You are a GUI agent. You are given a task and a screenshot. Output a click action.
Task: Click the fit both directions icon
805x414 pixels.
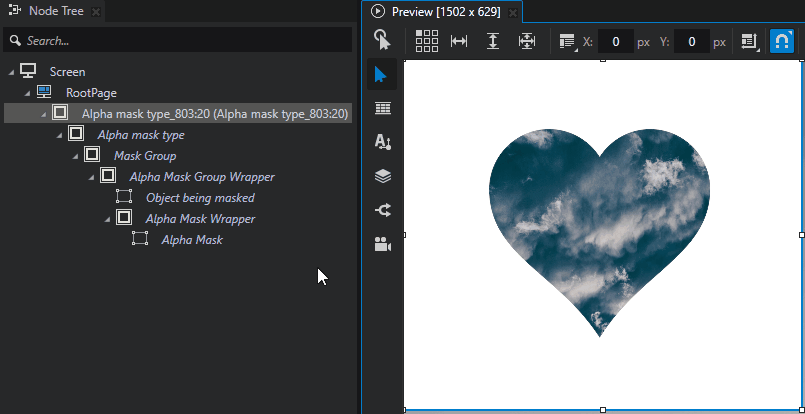click(527, 41)
